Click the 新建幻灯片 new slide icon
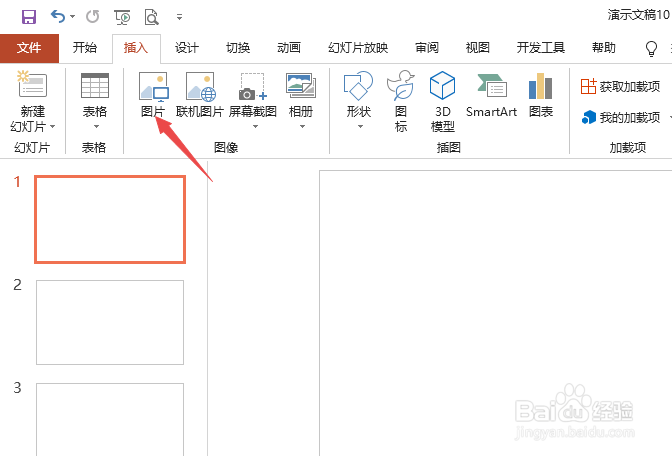This screenshot has width=672, height=456. click(32, 84)
